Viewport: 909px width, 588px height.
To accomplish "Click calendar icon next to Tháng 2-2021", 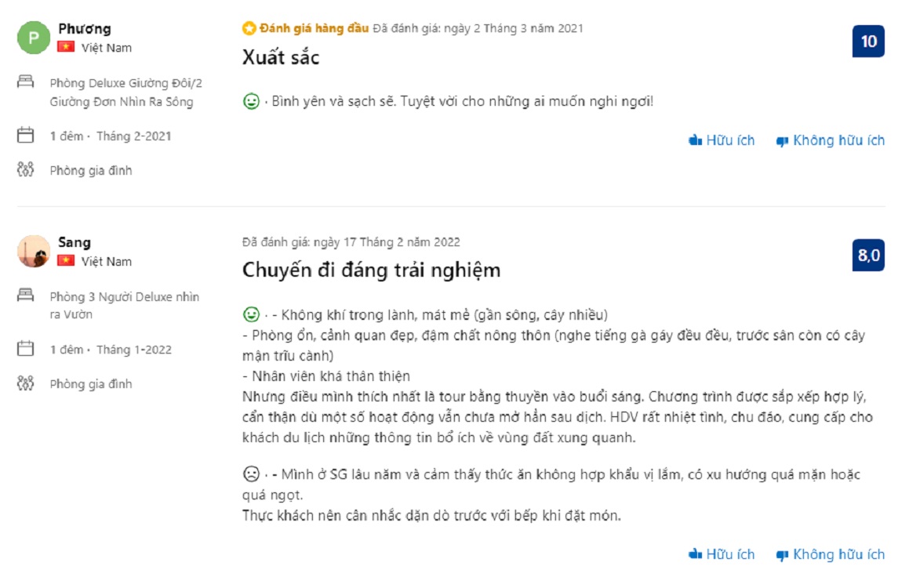I will (26, 136).
